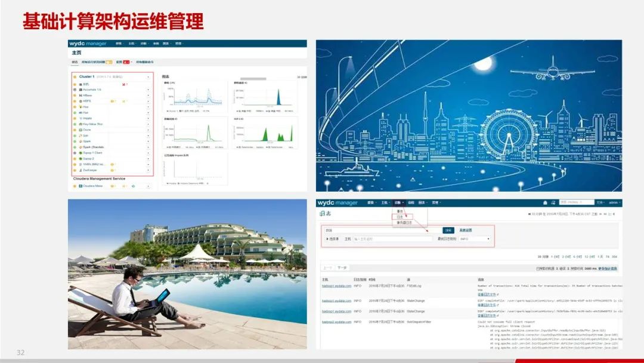Choose 服务器日志 in the open diagnostics menu
644x363 pixels.
coord(404,223)
